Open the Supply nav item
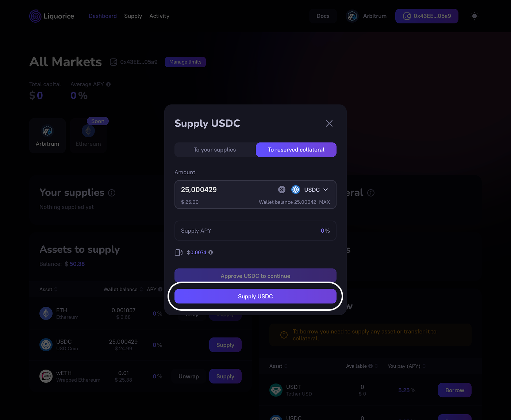The height and width of the screenshot is (420, 511). pyautogui.click(x=133, y=16)
